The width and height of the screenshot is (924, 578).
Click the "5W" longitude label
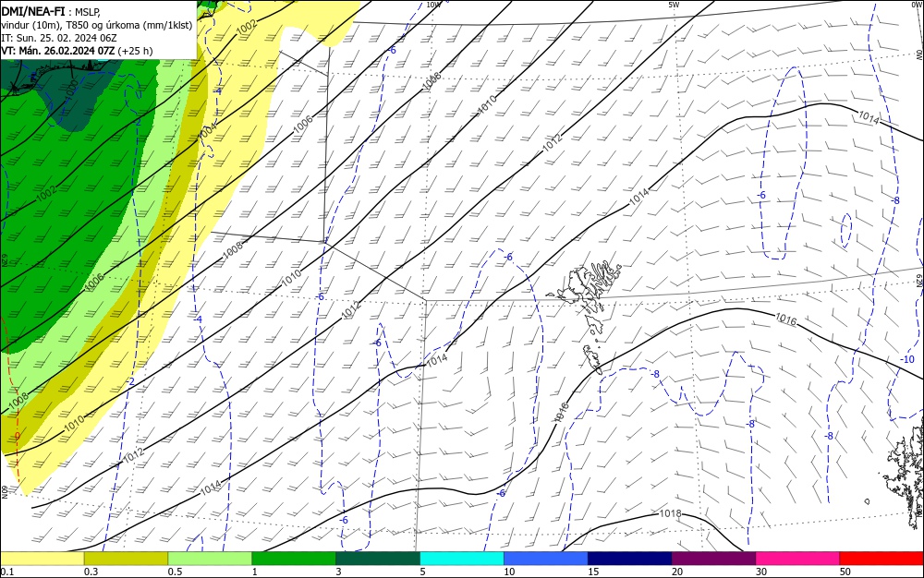pos(675,5)
